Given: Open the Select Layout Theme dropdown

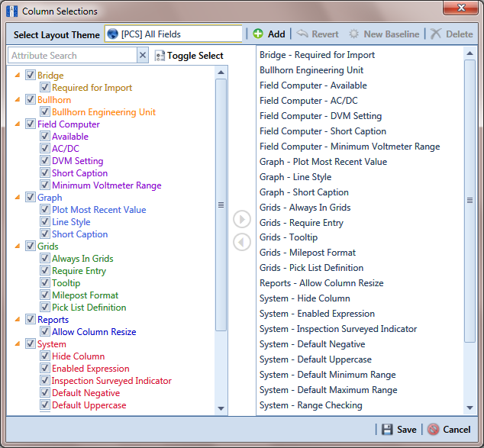Looking at the screenshot, I should pyautogui.click(x=173, y=34).
